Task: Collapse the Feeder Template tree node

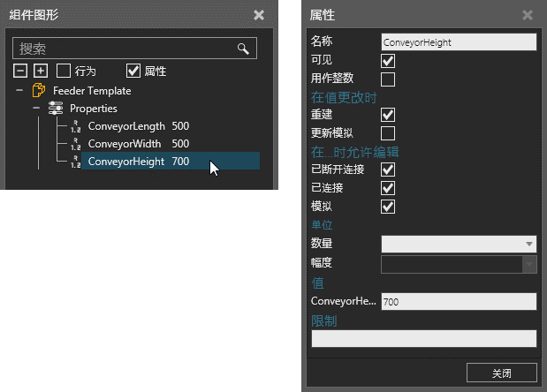Action: point(19,91)
